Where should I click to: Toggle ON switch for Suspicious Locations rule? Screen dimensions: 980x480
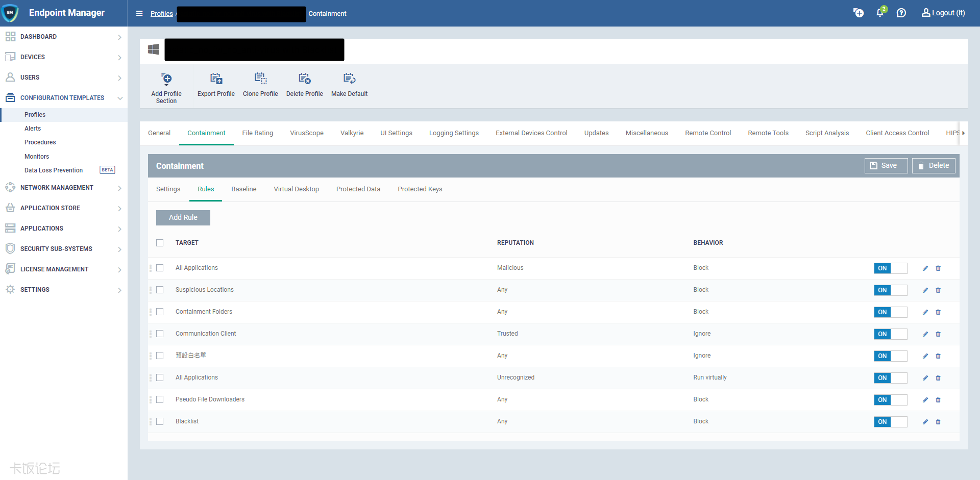890,290
